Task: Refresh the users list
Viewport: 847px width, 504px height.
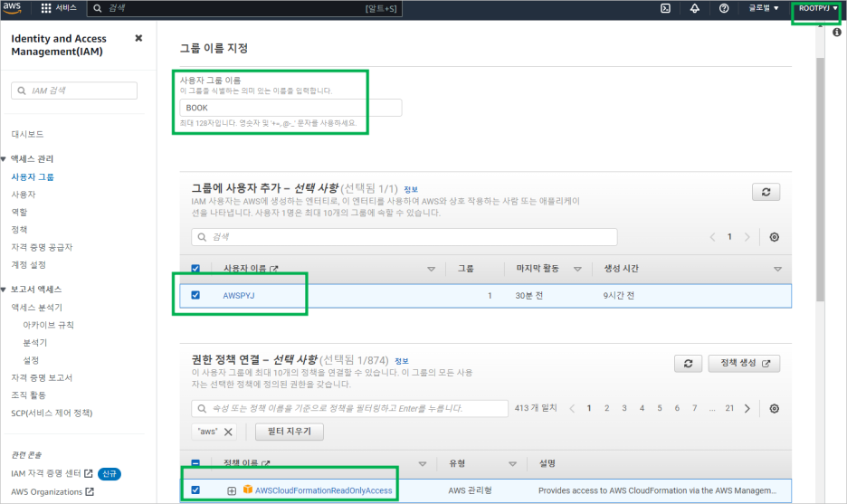Action: tap(766, 192)
